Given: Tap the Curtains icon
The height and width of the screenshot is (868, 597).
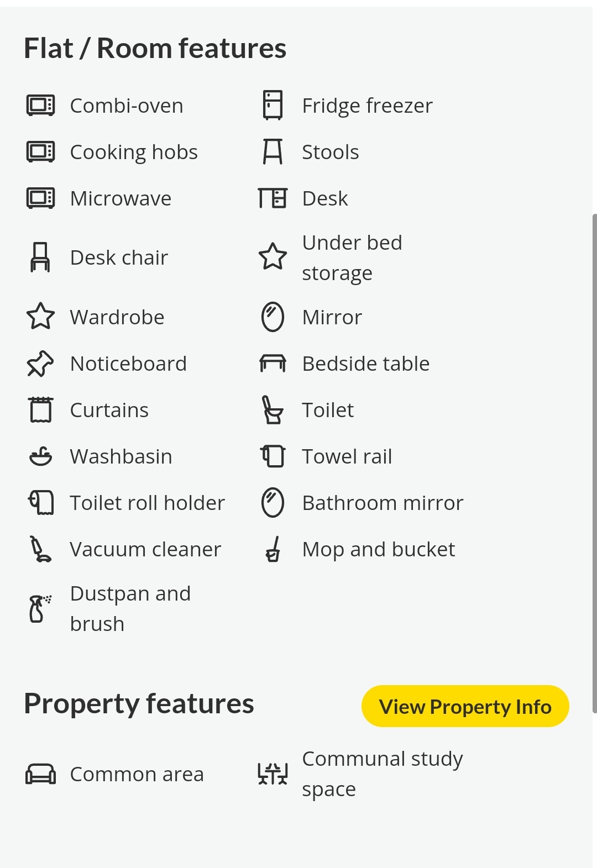Looking at the screenshot, I should [40, 410].
